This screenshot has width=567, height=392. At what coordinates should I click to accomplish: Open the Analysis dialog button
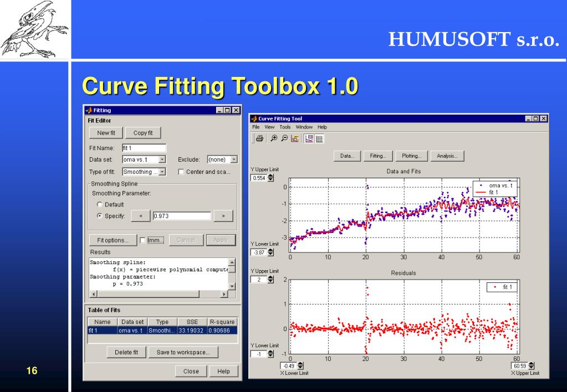tap(447, 156)
